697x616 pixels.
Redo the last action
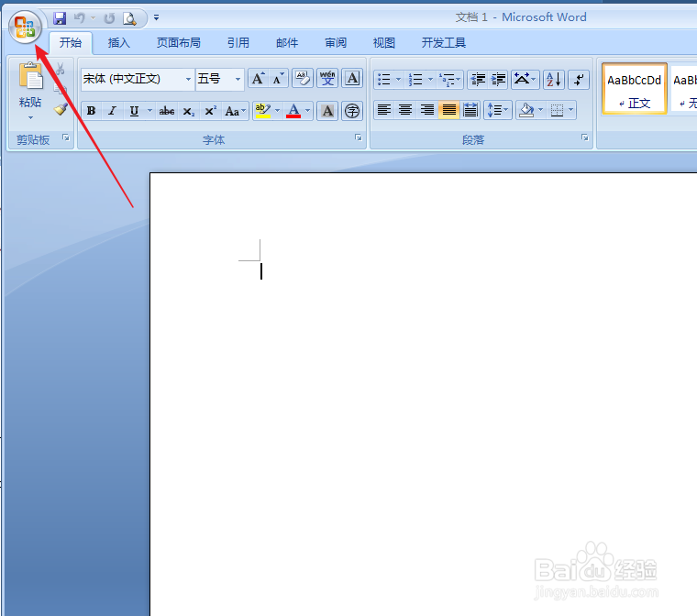point(109,18)
